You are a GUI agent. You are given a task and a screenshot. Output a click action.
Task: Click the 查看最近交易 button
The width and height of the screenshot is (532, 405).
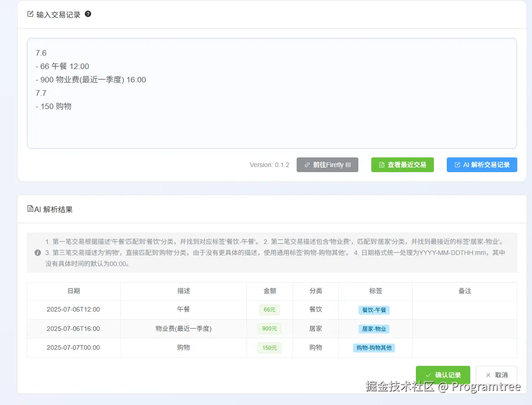(x=403, y=165)
